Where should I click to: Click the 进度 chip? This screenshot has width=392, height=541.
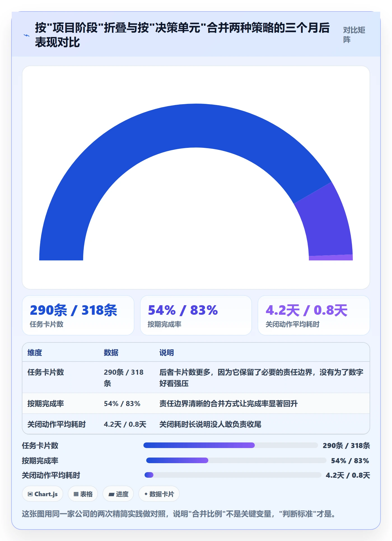[x=118, y=494]
